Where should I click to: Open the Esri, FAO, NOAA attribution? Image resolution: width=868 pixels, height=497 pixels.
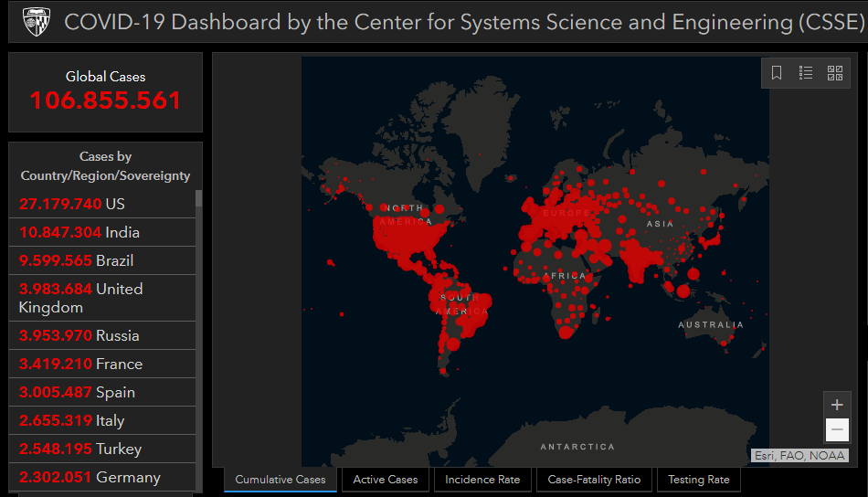[799, 456]
